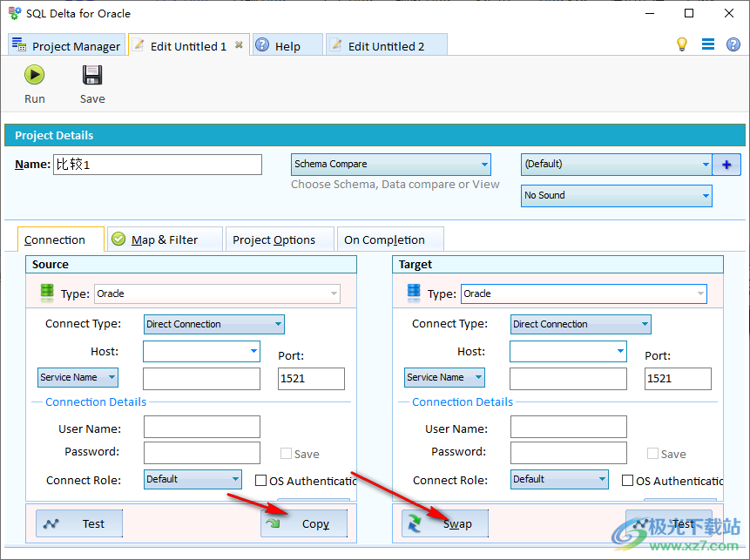
Task: Run the project with the green play icon
Action: (35, 75)
